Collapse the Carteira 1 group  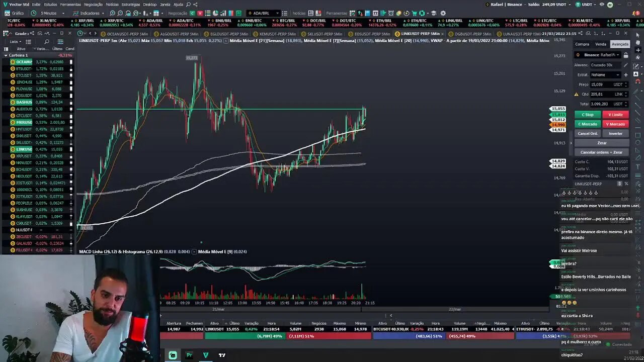coord(6,55)
